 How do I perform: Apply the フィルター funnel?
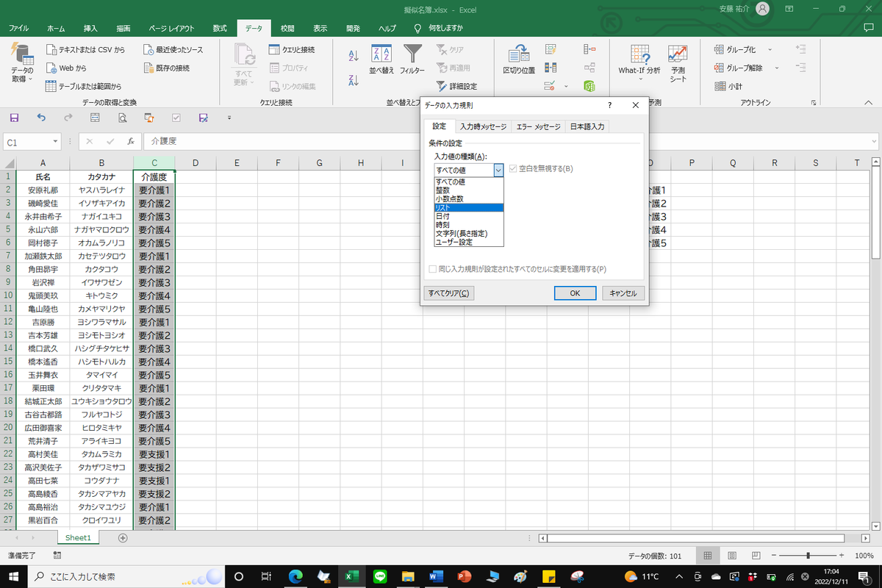coord(412,59)
